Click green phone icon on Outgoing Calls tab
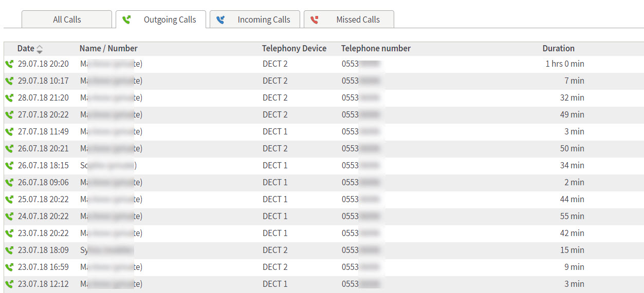Image resolution: width=644 pixels, height=293 pixels. (126, 20)
